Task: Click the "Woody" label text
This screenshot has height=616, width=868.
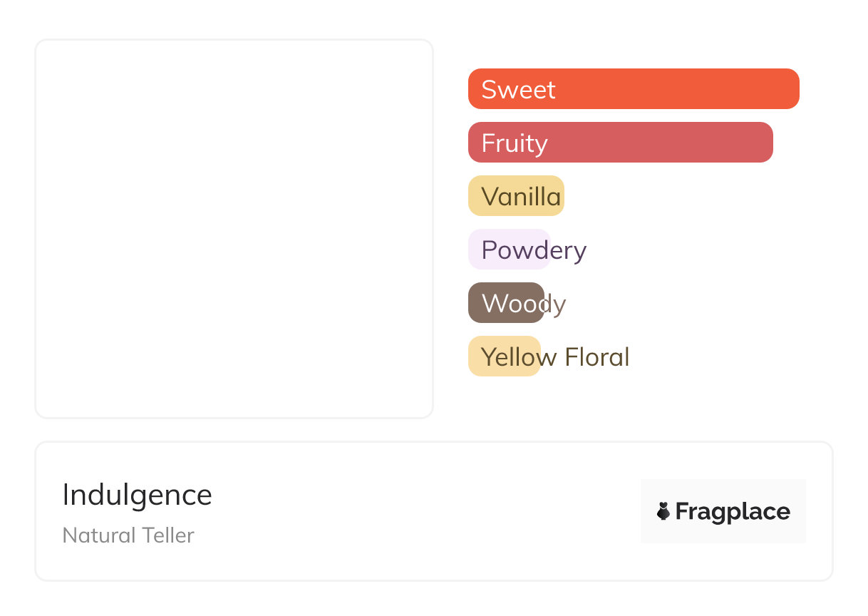Action: click(x=524, y=304)
